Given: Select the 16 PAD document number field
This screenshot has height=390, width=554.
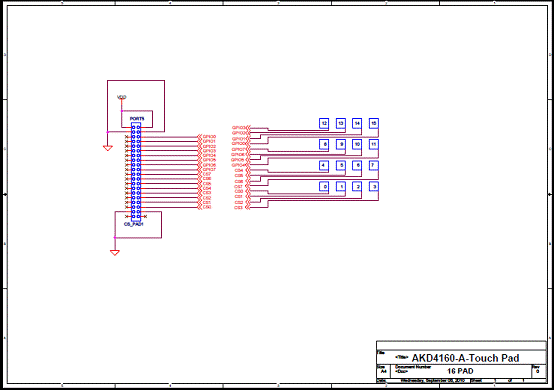Looking at the screenshot, I should (460, 371).
